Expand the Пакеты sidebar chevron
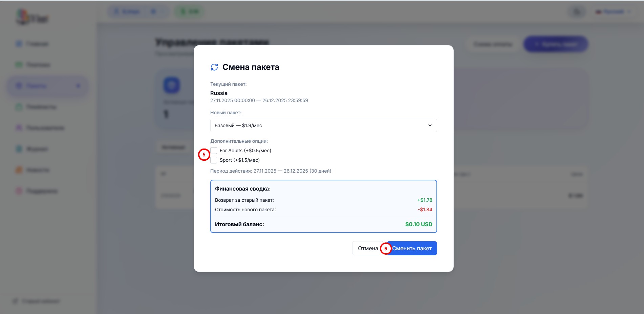The height and width of the screenshot is (314, 644). click(78, 86)
